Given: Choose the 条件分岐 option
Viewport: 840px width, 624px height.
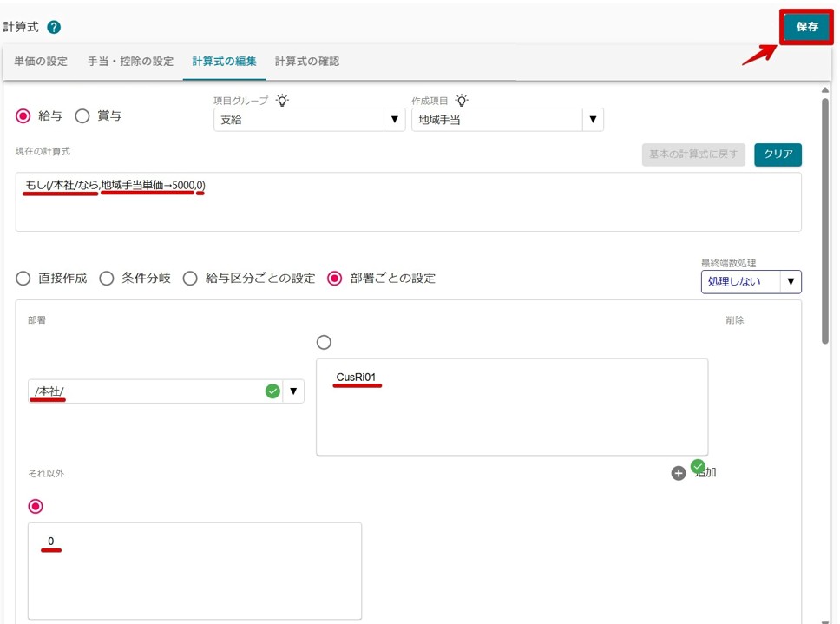Looking at the screenshot, I should (x=106, y=278).
